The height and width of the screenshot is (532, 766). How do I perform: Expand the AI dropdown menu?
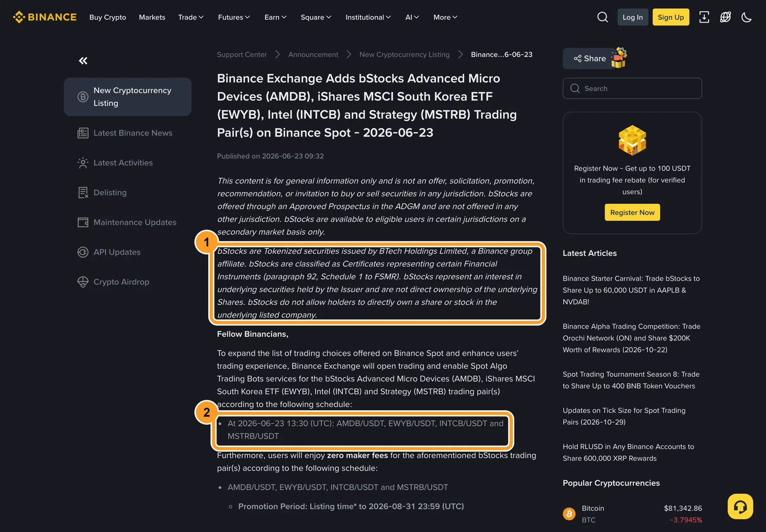[412, 17]
